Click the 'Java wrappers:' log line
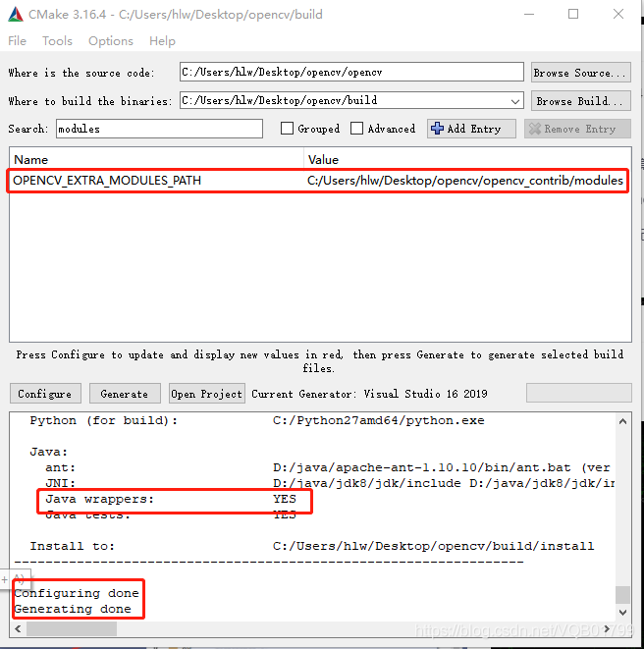Viewport: 644px width, 649px height. (171, 499)
